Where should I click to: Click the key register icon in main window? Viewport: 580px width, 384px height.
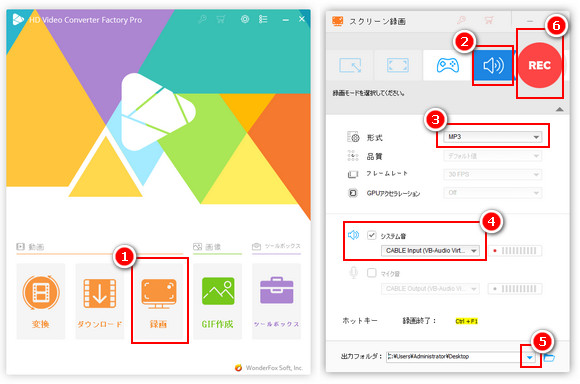click(x=202, y=19)
